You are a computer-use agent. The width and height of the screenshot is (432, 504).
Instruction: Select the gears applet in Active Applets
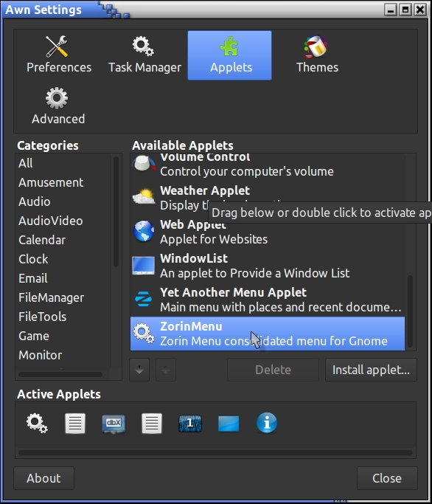37,424
